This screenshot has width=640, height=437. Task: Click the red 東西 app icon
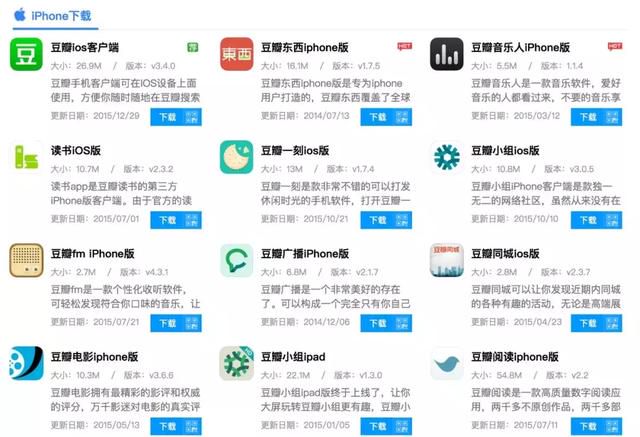(x=237, y=54)
